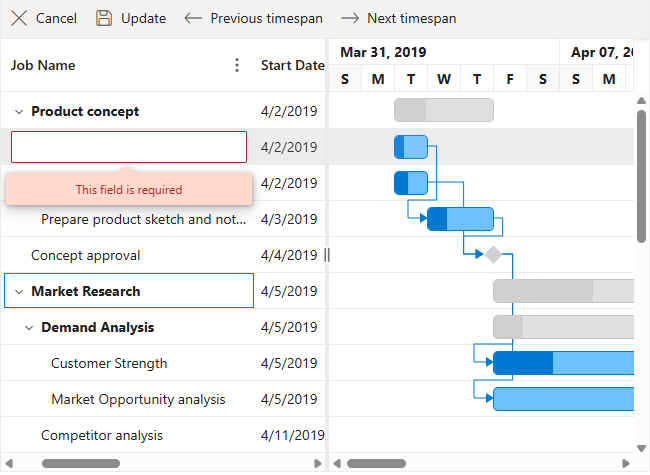The width and height of the screenshot is (650, 475).
Task: Click the Customer Strength task bar
Action: [x=564, y=363]
